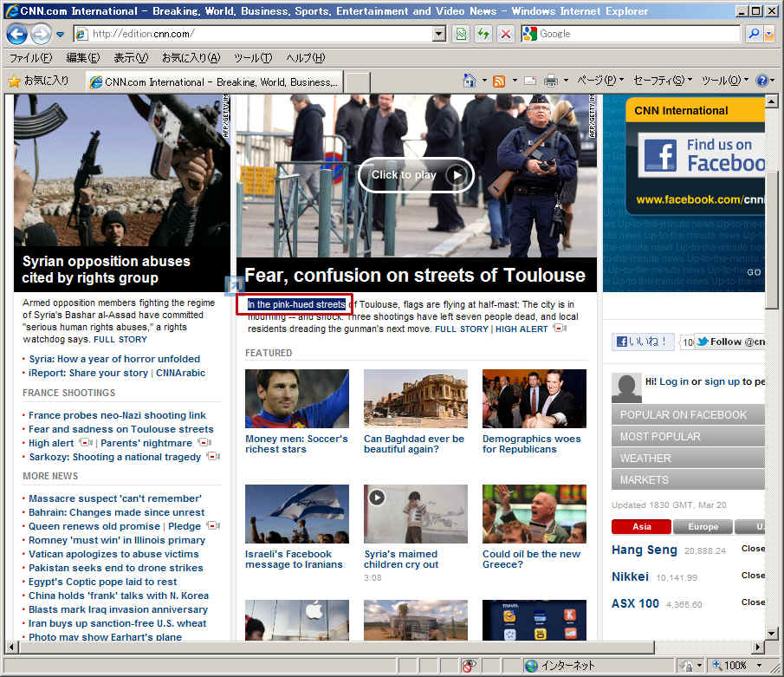The image size is (784, 677).
Task: Click the 'Log in' link
Action: click(673, 381)
